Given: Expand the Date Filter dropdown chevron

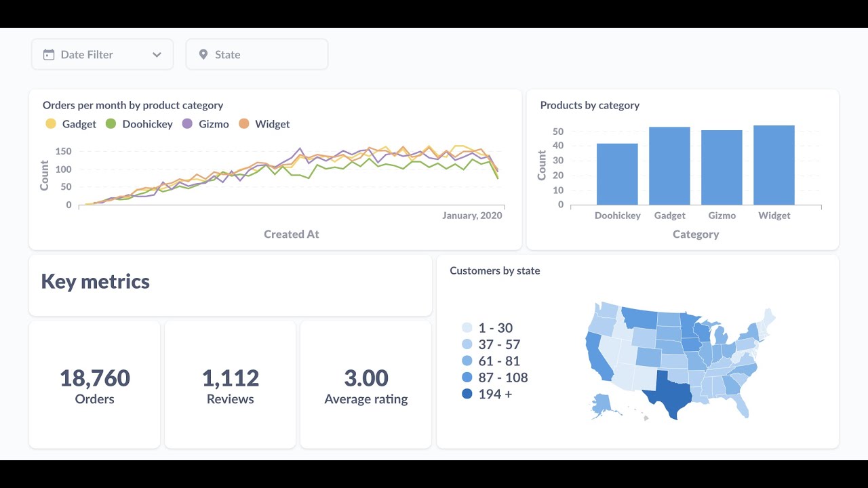Looking at the screenshot, I should [x=157, y=55].
